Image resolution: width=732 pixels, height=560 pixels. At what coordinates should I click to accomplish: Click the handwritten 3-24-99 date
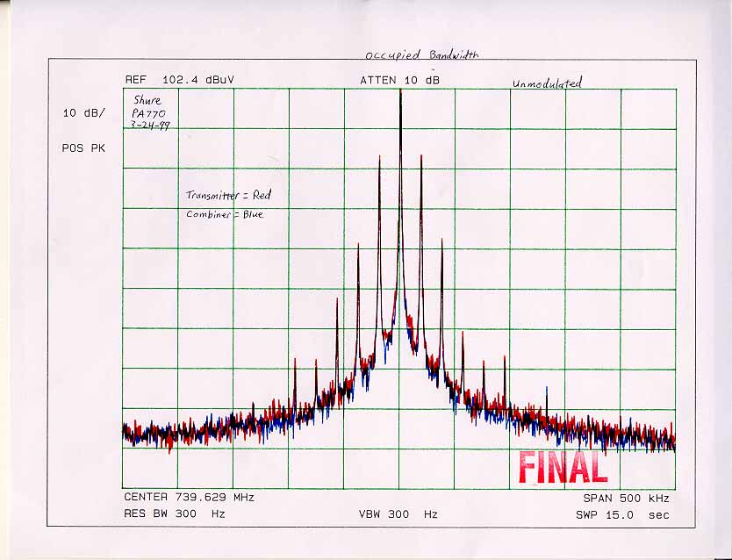tap(149, 126)
